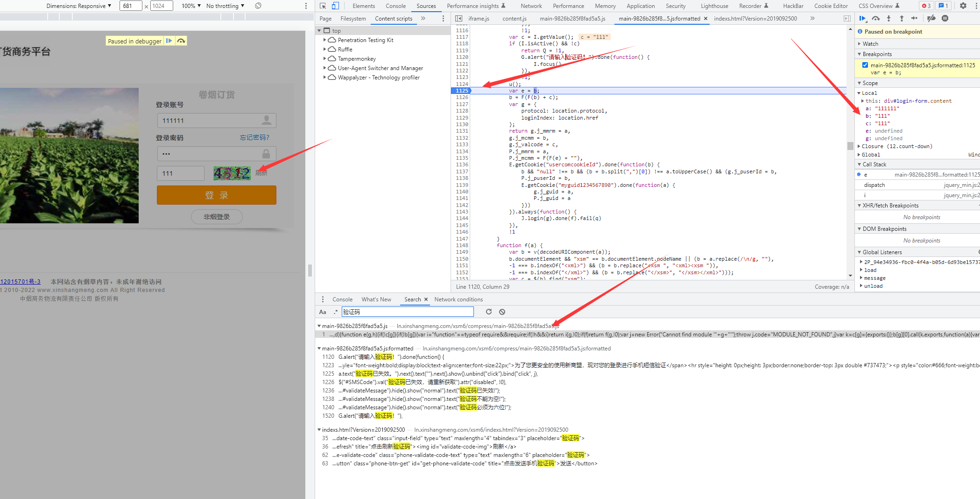Hide the navigator sidebar icon
The width and height of the screenshot is (980, 499).
(458, 18)
